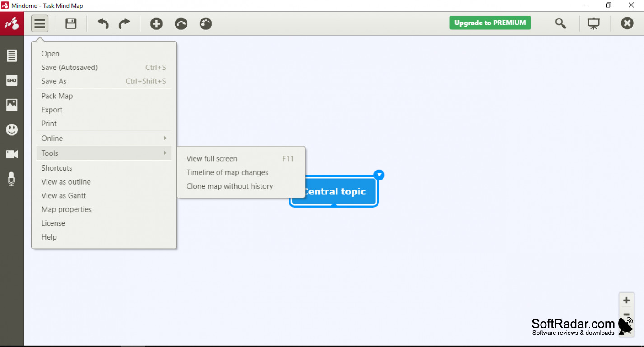Open the video camera sidebar icon
Viewport: 644px width, 347px height.
[x=12, y=154]
